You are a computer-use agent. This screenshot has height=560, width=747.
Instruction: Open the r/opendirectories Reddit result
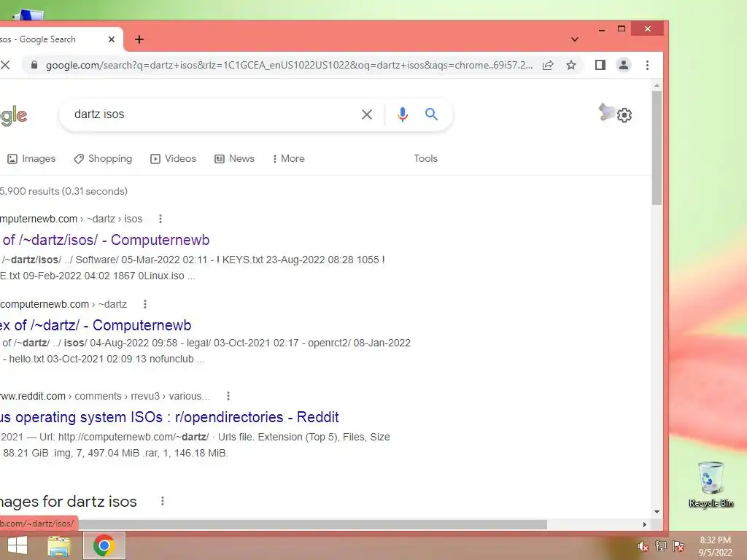[x=169, y=417]
